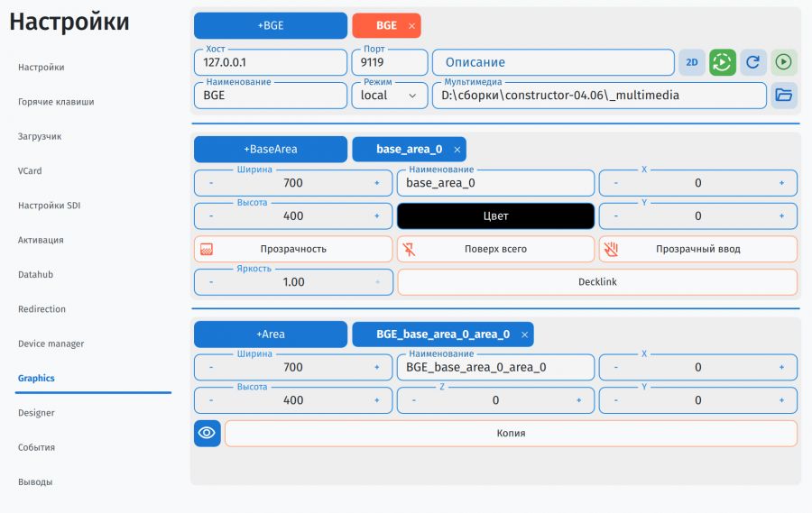Screen dimensions: 812x513
Task: Click the blue refresh arrow icon
Action: coord(753,62)
